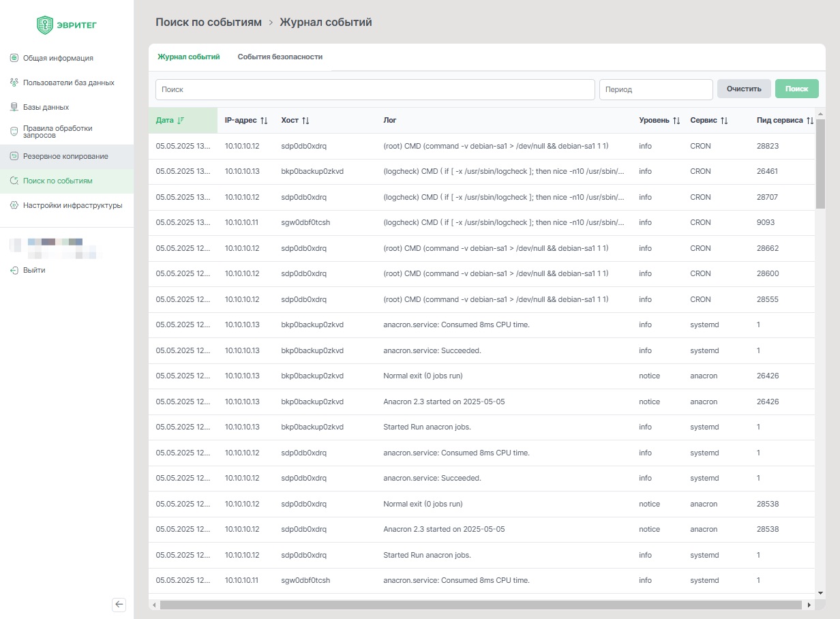Switch to События безопасности tab
Image resolution: width=840 pixels, height=619 pixels.
point(280,57)
